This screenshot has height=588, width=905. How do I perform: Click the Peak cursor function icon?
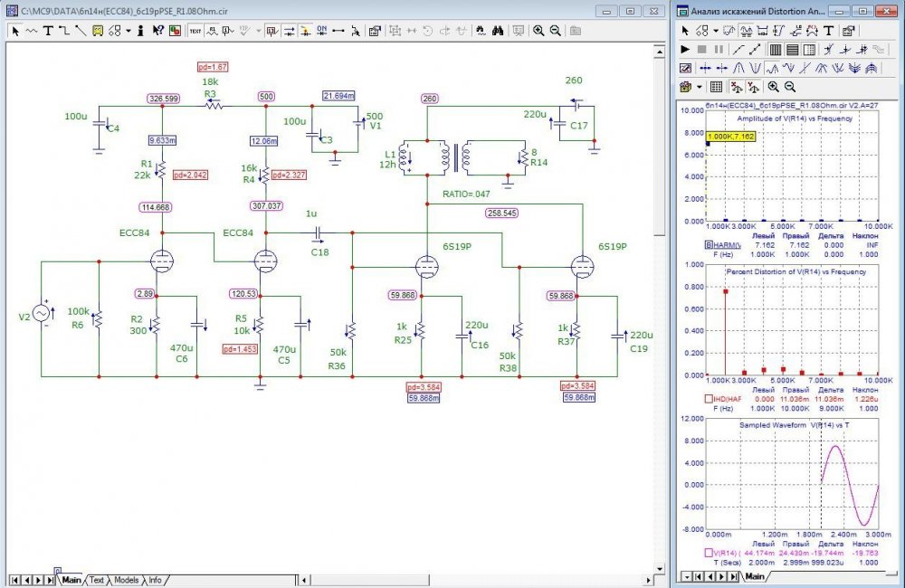[740, 68]
